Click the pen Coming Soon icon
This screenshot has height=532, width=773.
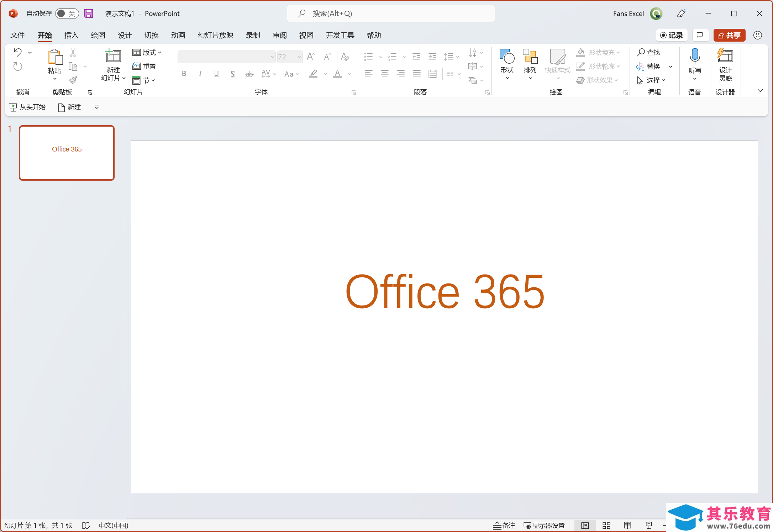(x=681, y=14)
